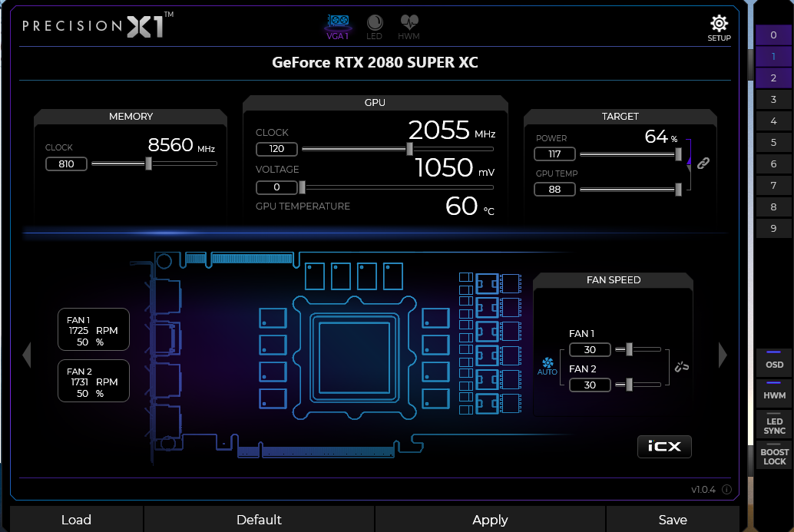Click the 2055 MHz GPU clock readout

(452, 131)
